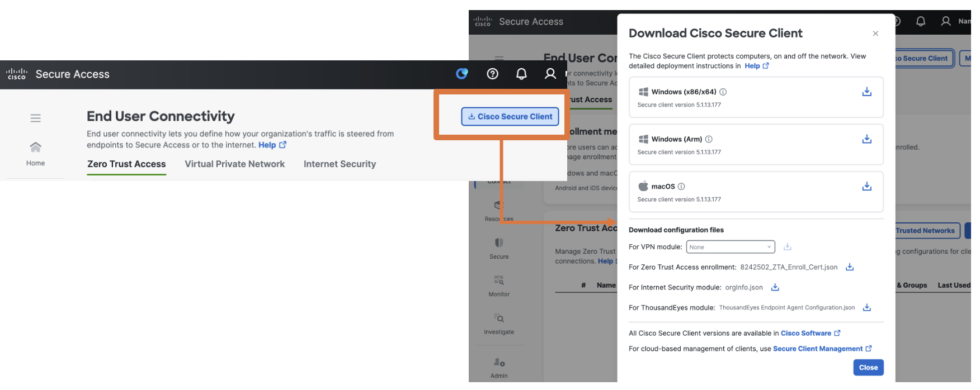Open user icon in right window header
Viewport: 980px width, 390px height.
pyautogui.click(x=946, y=21)
